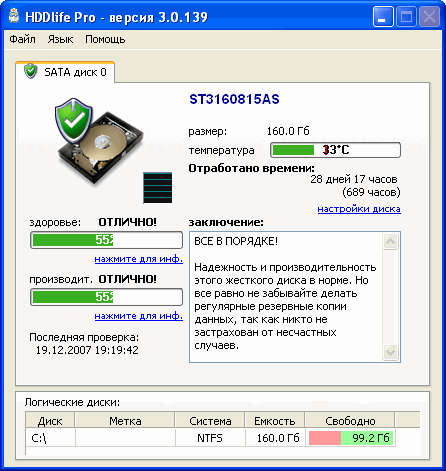Minimize the HDDlife Pro window
Image resolution: width=446 pixels, height=471 pixels.
383,16
